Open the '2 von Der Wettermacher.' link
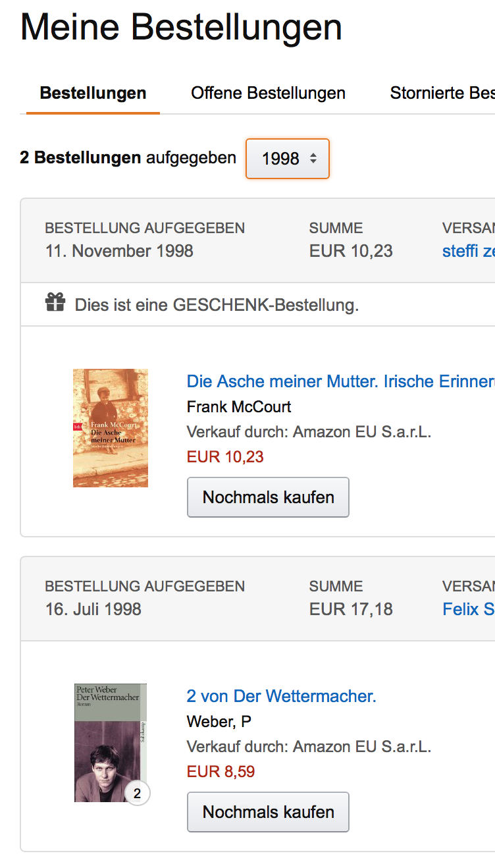495x868 pixels. 281,696
